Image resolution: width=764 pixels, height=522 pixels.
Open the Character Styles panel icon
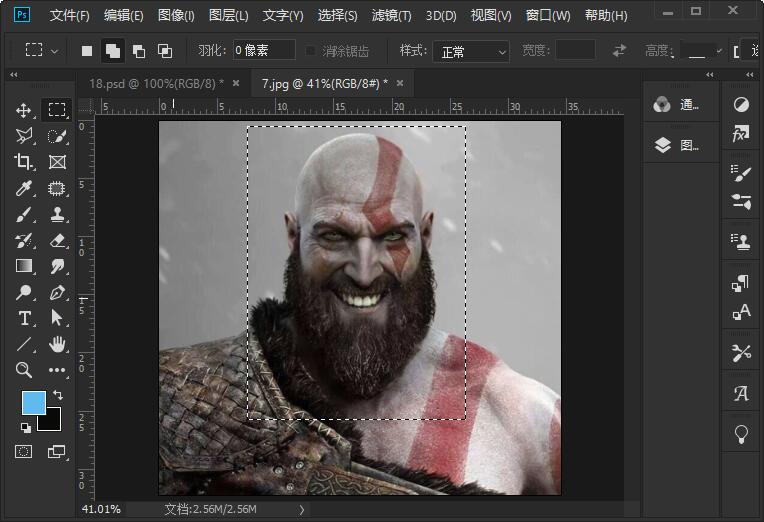pyautogui.click(x=741, y=311)
